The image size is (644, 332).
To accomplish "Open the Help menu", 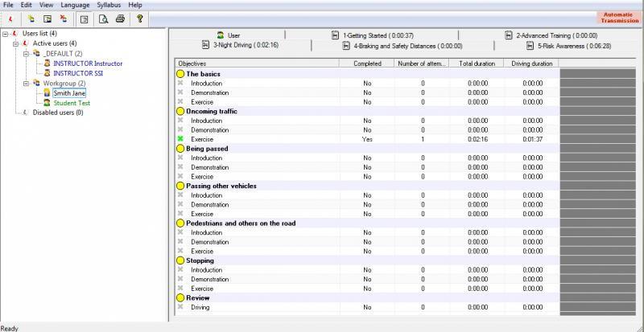I will [135, 5].
